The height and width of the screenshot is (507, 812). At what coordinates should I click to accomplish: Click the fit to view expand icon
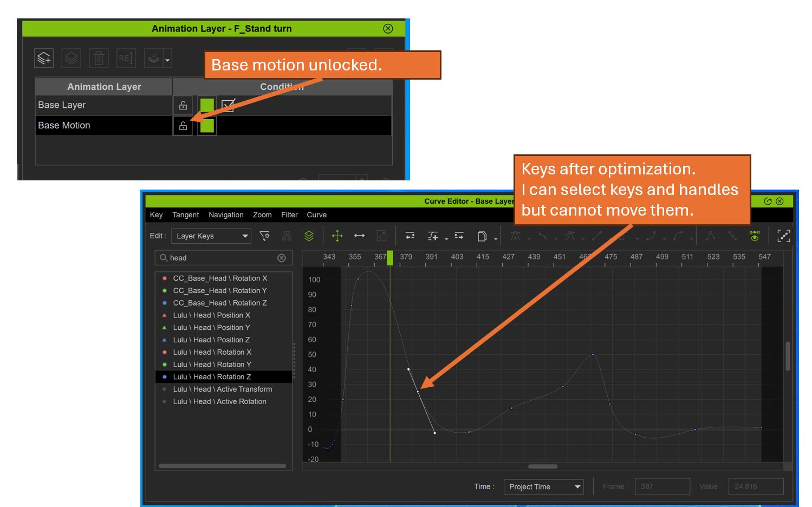783,236
